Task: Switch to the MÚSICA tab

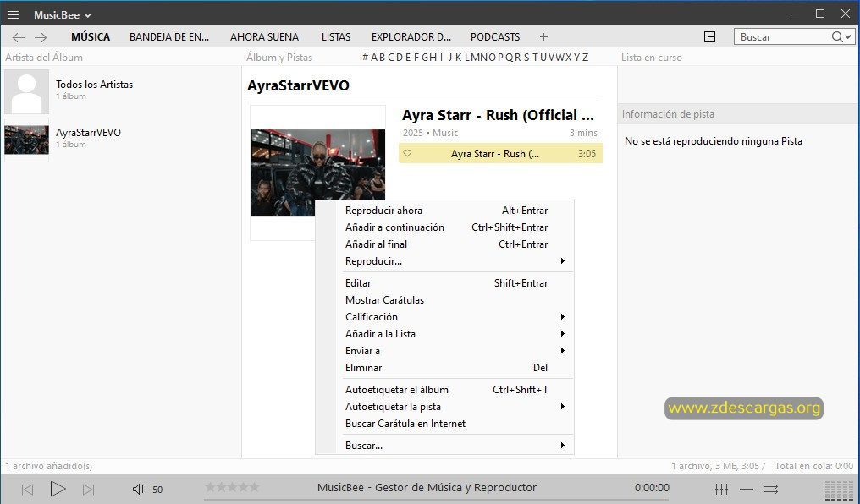Action: coord(91,36)
